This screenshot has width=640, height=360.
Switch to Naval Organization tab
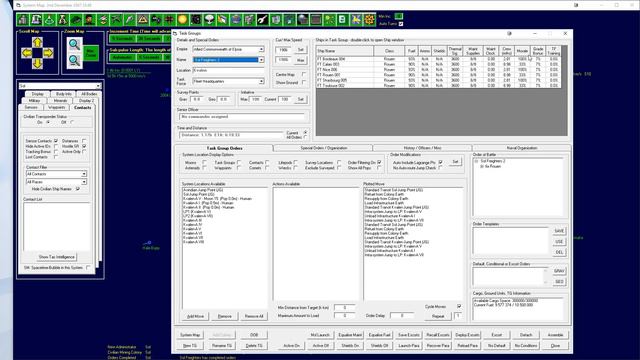coord(522,148)
